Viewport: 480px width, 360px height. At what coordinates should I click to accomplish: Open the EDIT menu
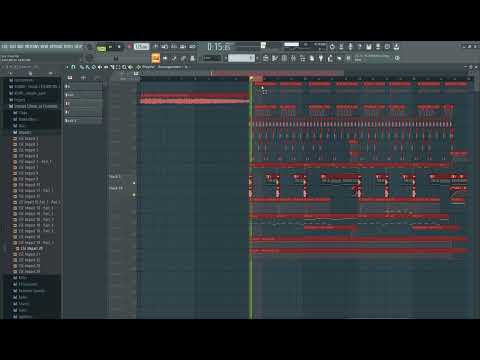coord(13,46)
